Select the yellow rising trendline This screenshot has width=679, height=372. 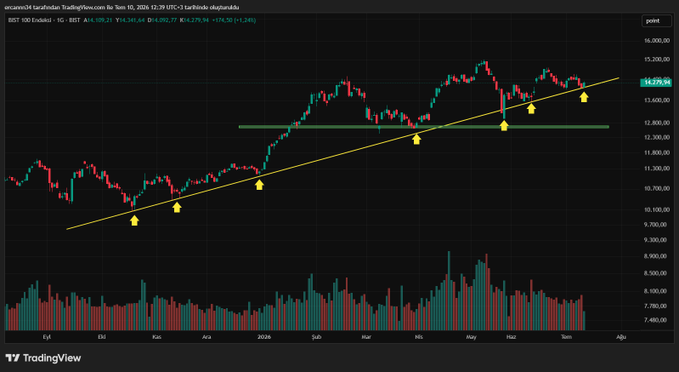coord(343,154)
